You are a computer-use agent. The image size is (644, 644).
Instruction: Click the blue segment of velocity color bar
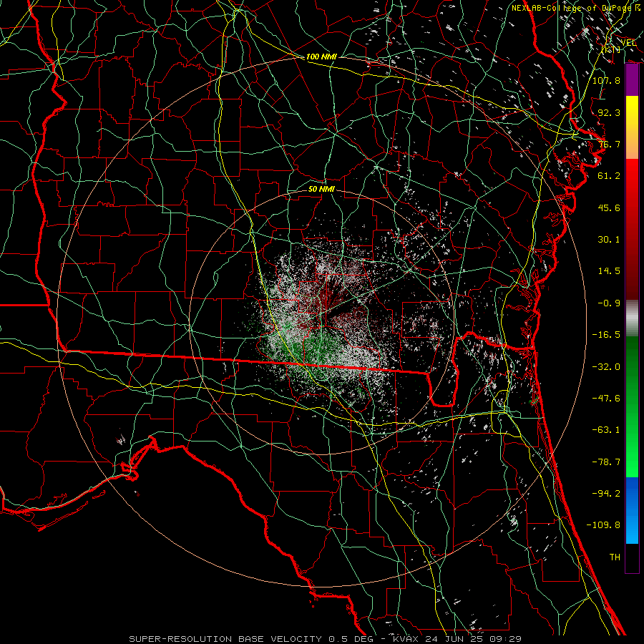632,510
